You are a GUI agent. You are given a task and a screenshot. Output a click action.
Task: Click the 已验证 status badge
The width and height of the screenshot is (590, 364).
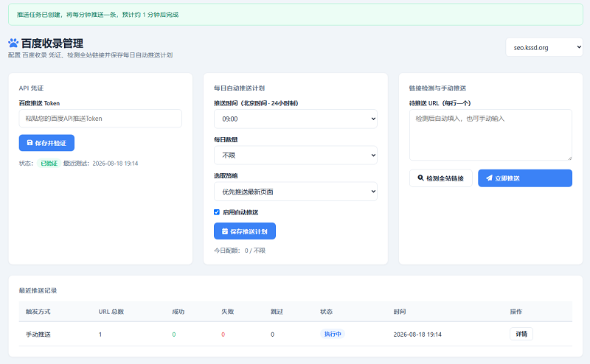tap(49, 163)
